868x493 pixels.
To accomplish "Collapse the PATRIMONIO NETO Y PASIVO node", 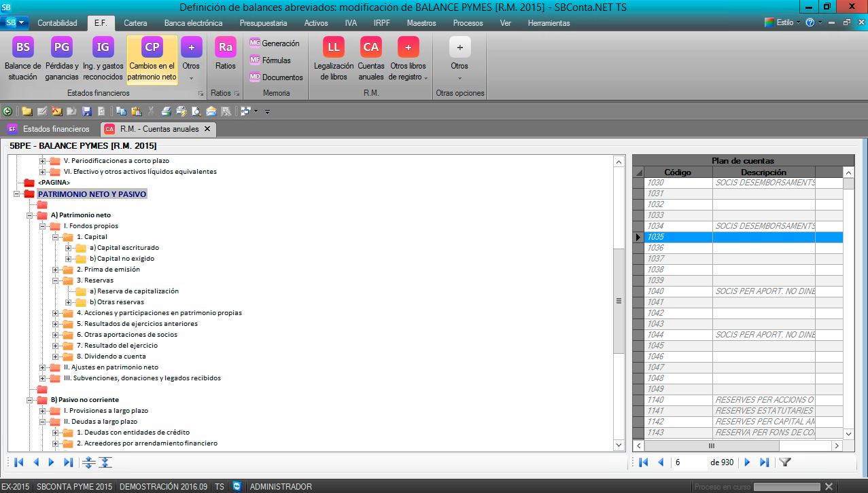I will click(16, 194).
